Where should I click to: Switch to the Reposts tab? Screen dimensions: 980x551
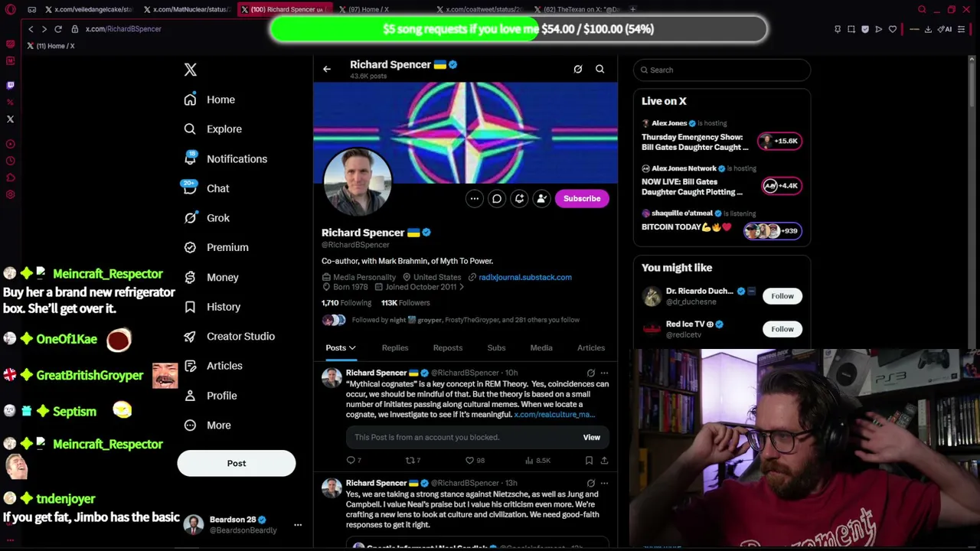[448, 348]
